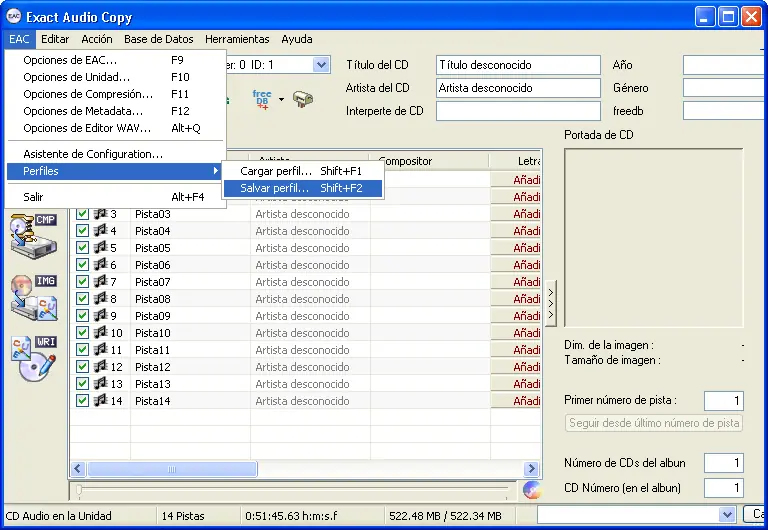Click the horizontal scrollbar thumb

[172, 469]
